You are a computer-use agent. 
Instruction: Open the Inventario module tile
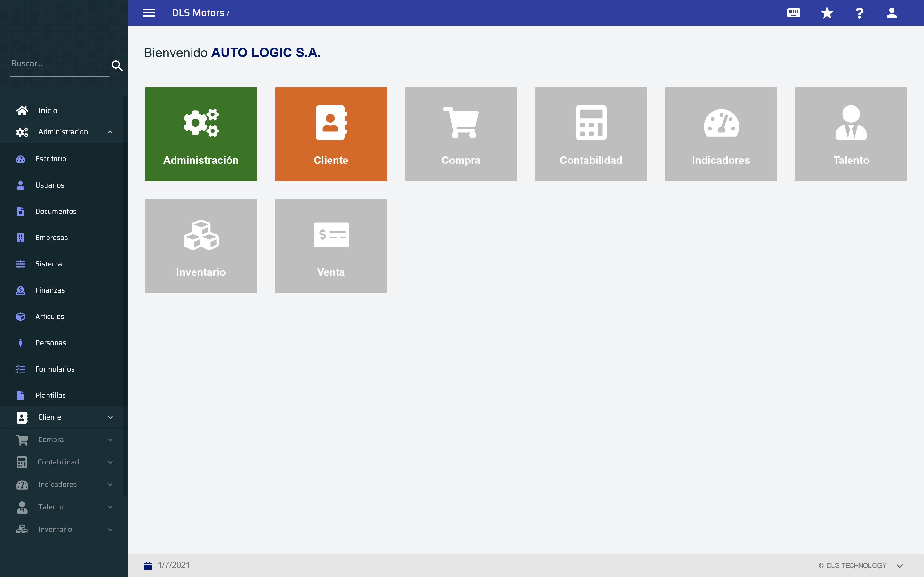point(201,246)
